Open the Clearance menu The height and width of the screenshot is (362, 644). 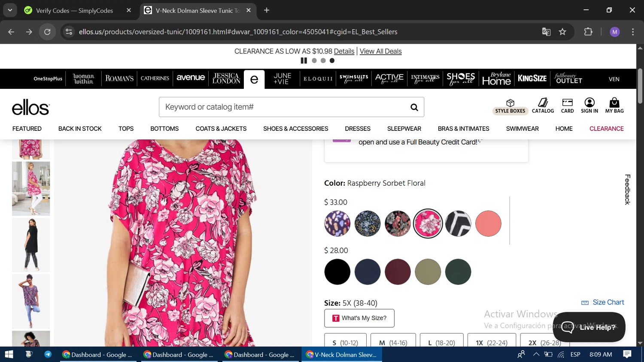606,129
